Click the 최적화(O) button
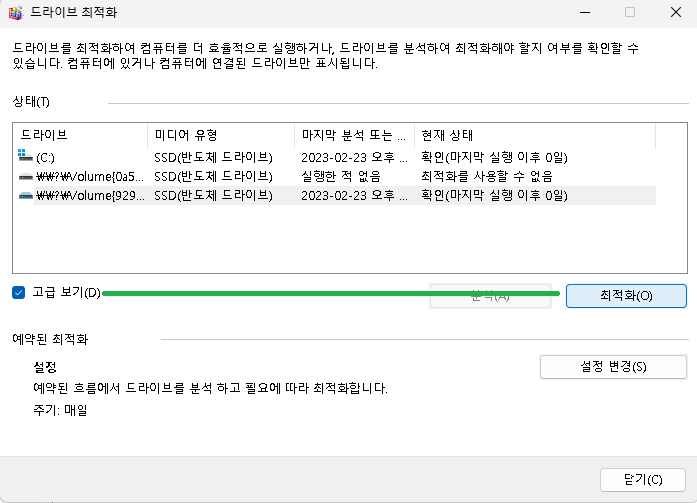Screen dimensions: 697x503 point(626,296)
